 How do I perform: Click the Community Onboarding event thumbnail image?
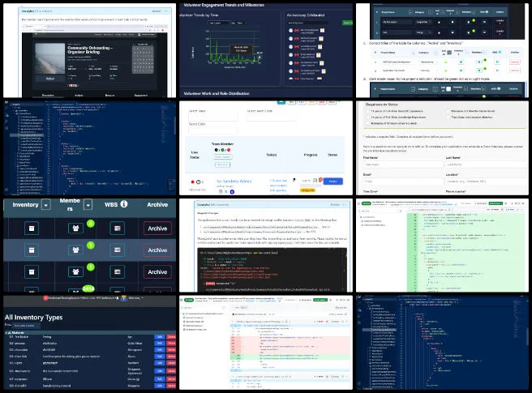point(50,58)
